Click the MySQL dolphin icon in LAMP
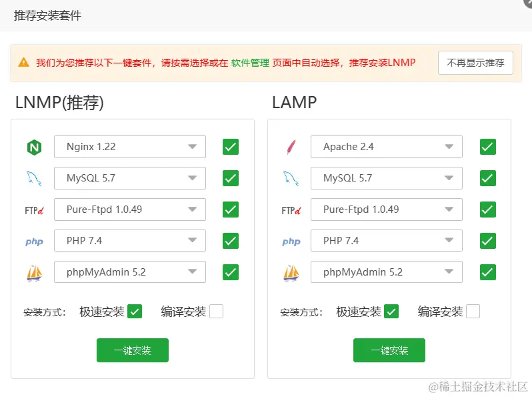This screenshot has height=397, width=532. click(x=291, y=178)
